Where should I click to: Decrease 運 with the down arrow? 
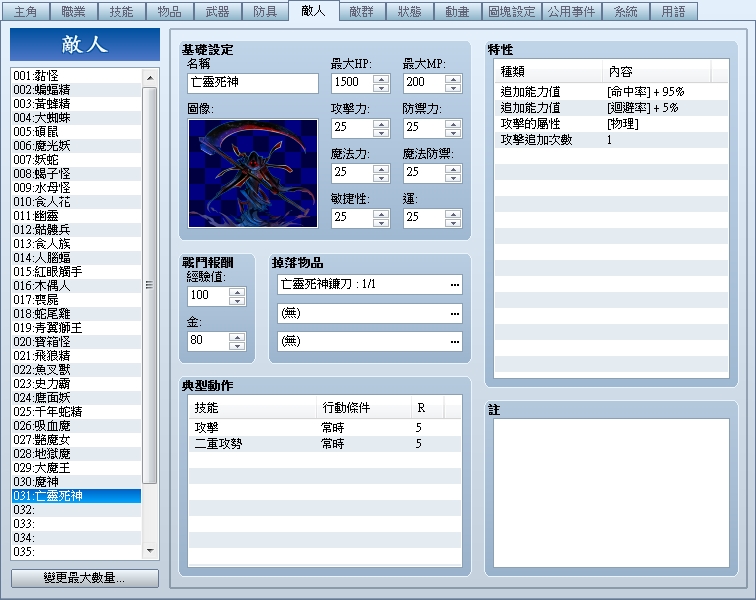tap(453, 223)
